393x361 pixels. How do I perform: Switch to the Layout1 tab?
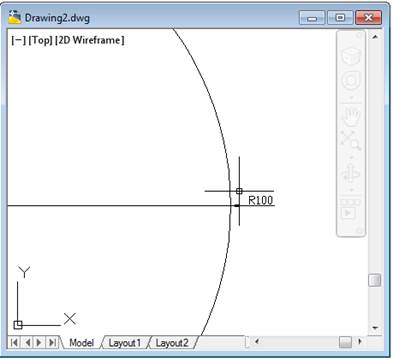124,343
